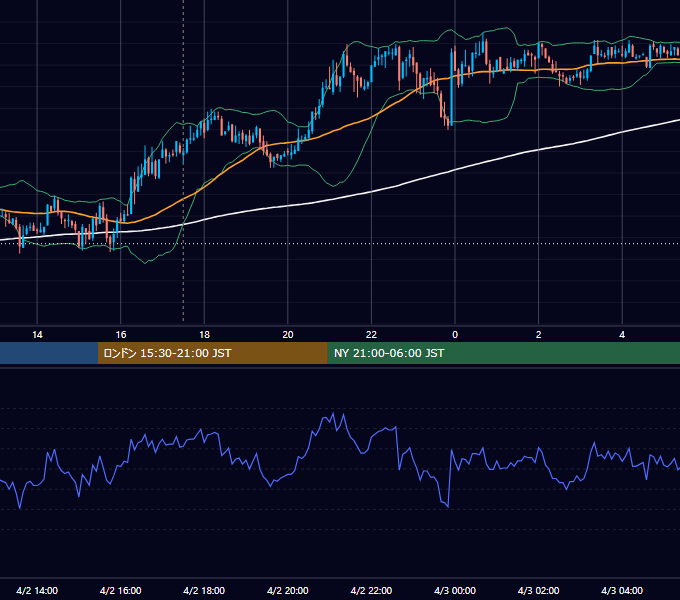This screenshot has height=600, width=680.
Task: Click hour label 22 on the price chart axis
Action: [x=371, y=335]
